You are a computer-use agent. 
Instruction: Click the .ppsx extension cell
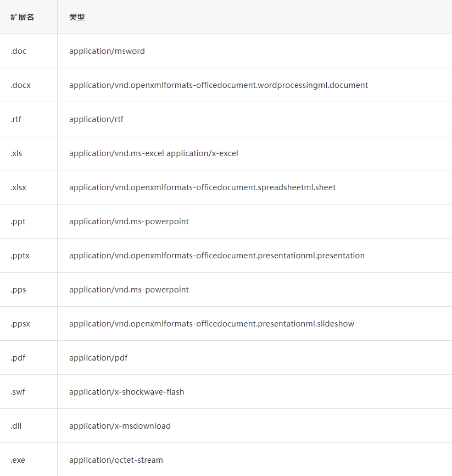click(20, 324)
